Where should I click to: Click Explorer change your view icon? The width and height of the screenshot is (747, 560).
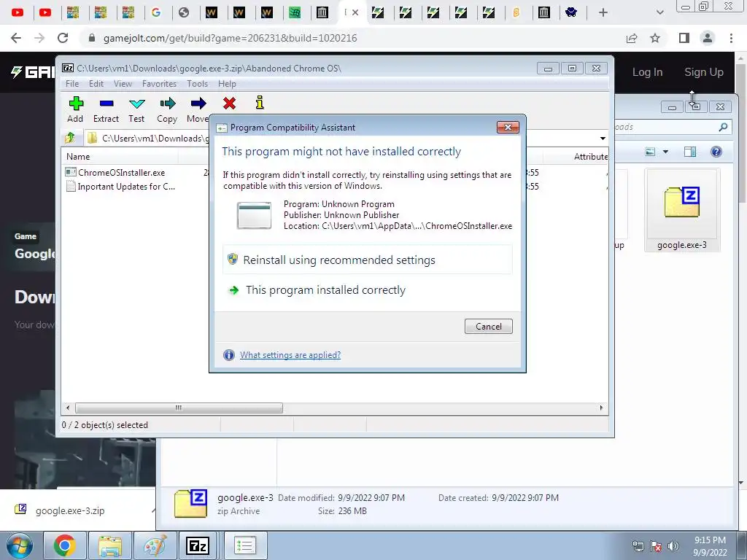point(650,152)
